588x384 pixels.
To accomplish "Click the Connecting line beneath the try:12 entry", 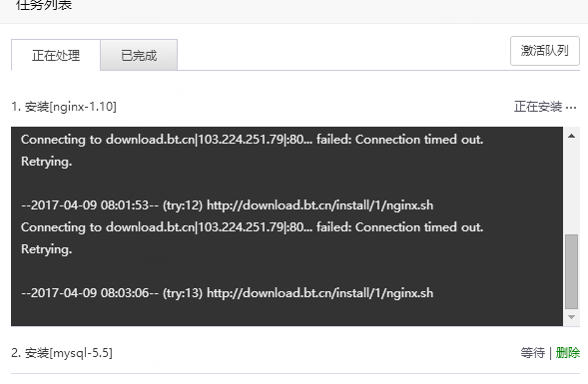I will coord(252,227).
